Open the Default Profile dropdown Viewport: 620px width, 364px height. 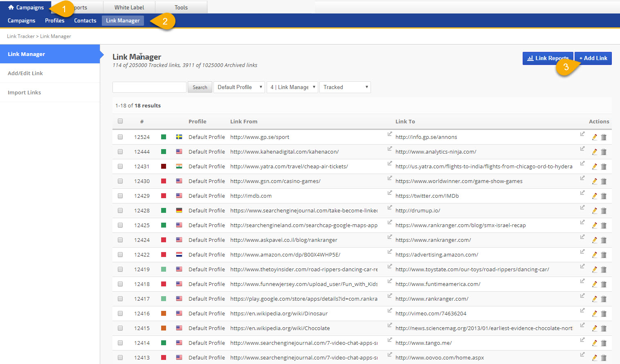pos(239,87)
